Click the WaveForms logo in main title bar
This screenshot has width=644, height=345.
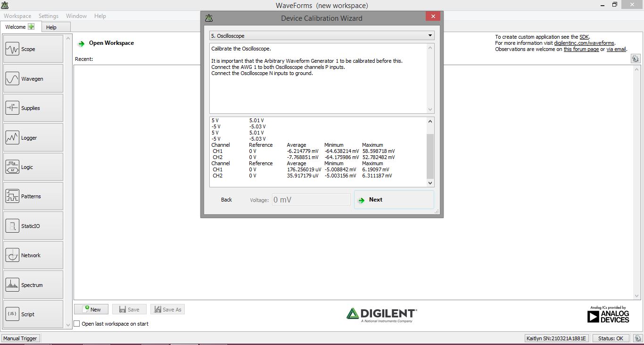coord(5,5)
